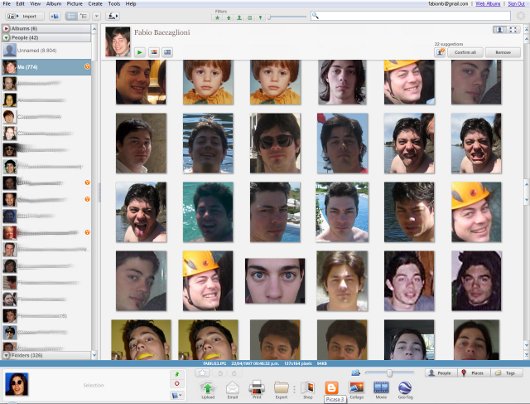The image size is (530, 404).
Task: Select the Me (774) person
Action: pos(46,67)
